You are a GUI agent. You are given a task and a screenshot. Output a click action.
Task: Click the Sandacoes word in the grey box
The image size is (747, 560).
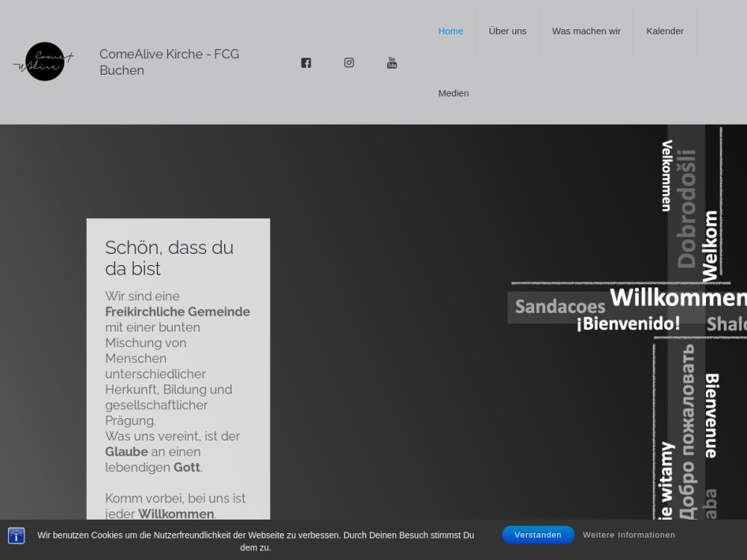(x=560, y=307)
